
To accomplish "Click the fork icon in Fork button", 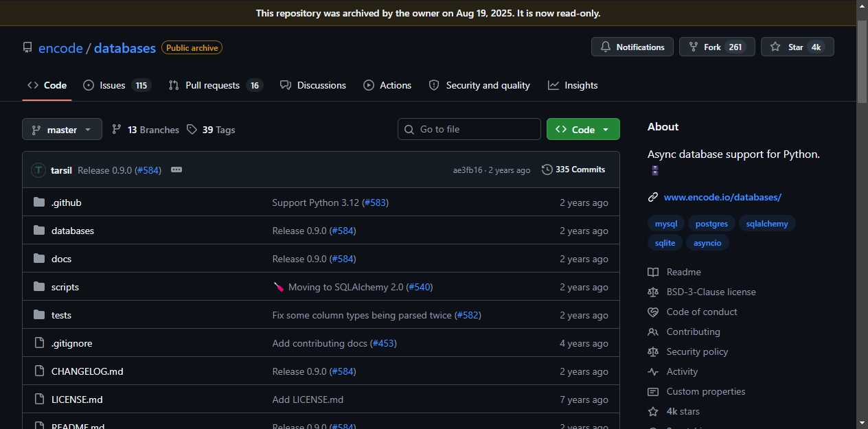I will 694,47.
